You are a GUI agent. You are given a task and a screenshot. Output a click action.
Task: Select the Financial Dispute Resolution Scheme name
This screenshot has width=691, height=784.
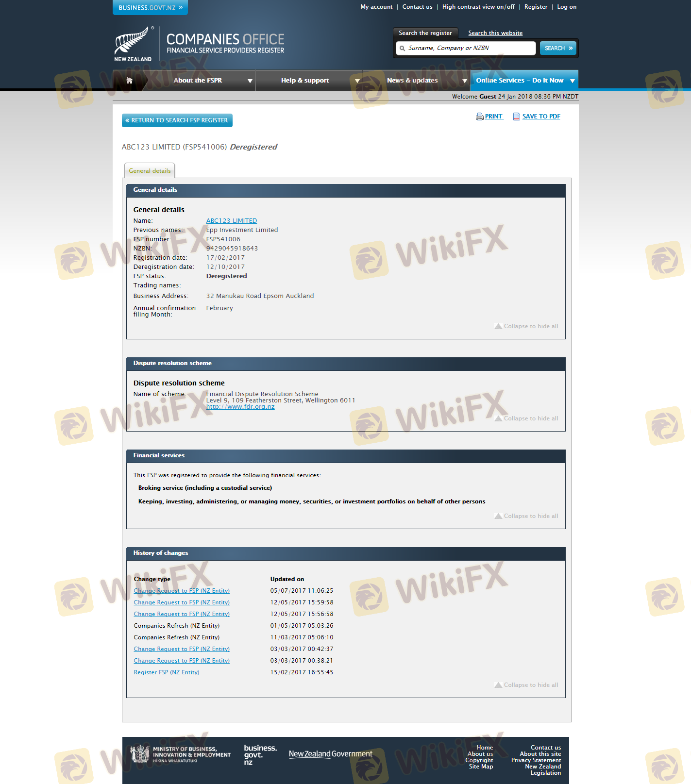pos(262,394)
